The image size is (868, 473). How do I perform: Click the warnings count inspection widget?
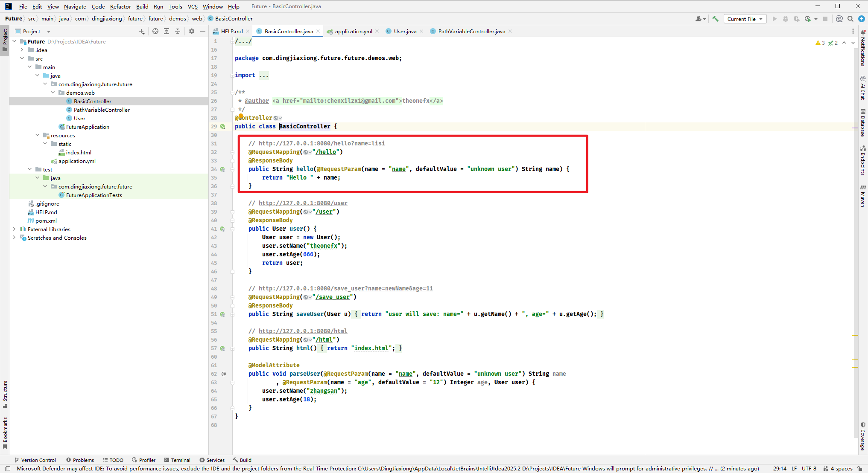[x=820, y=43]
